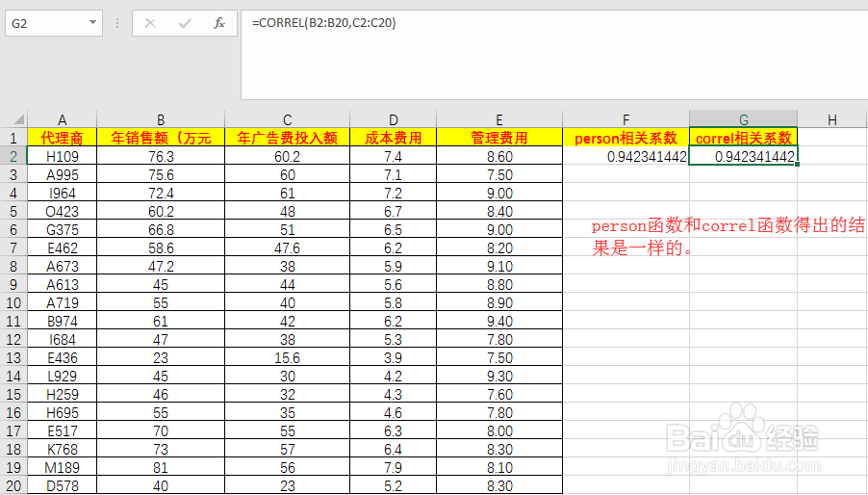Select cell F2 with 0.942341442
Image resolution: width=868 pixels, height=495 pixels.
click(x=626, y=156)
